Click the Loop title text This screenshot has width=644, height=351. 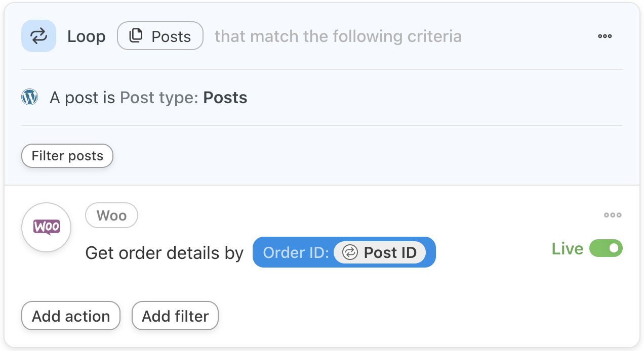point(87,36)
